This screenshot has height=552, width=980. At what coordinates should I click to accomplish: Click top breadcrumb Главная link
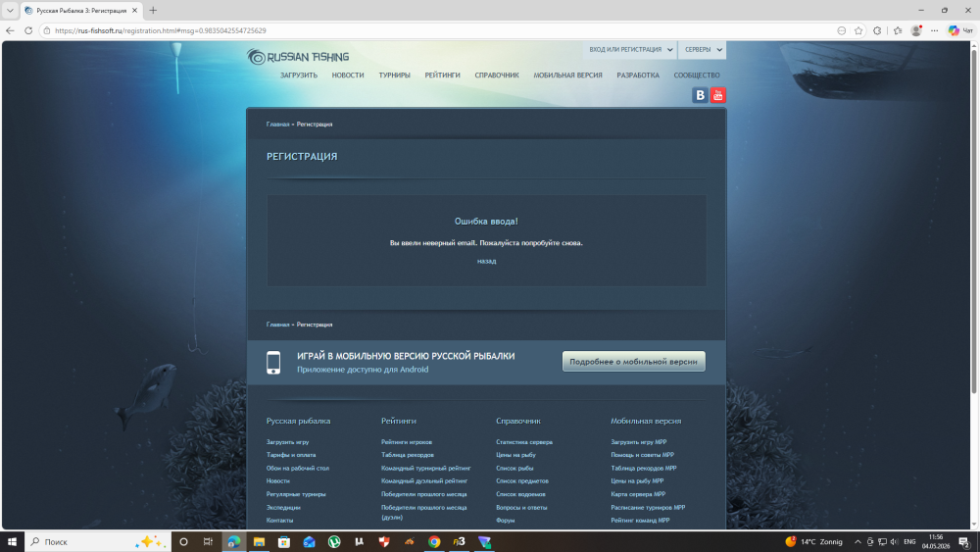pyautogui.click(x=277, y=125)
